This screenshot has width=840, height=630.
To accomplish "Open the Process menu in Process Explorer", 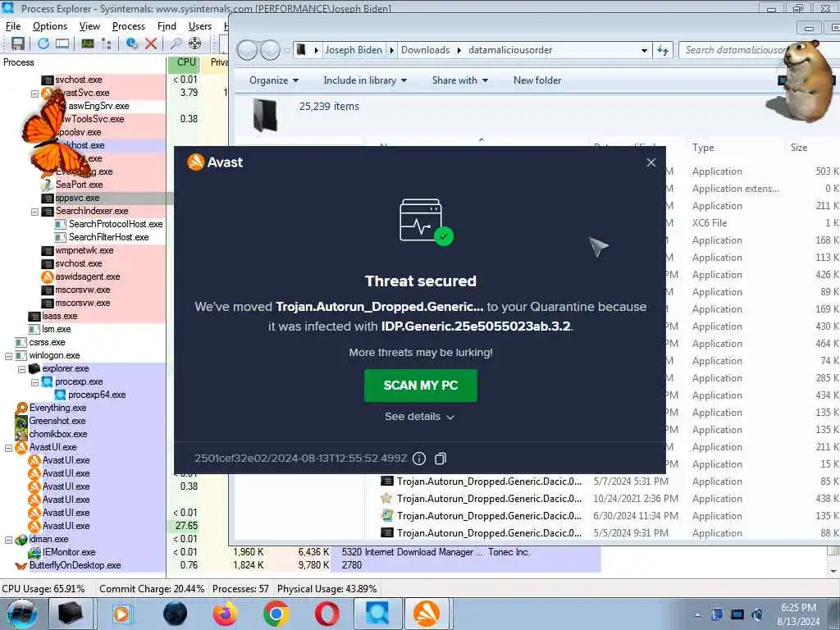I will coord(129,26).
